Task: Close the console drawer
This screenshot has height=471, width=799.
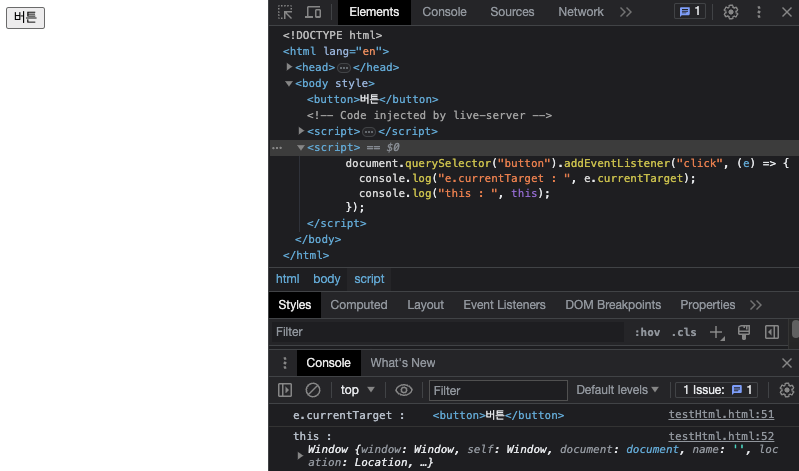Action: coord(787,363)
